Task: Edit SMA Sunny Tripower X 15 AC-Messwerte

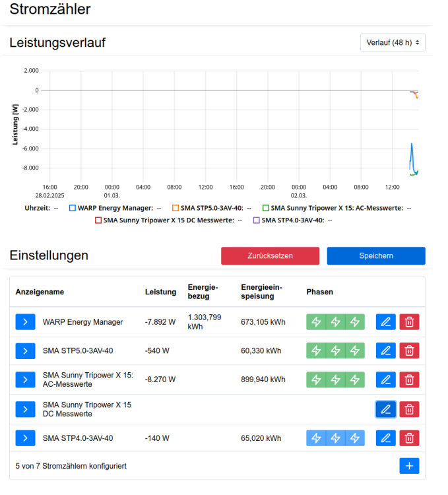Action: (385, 379)
